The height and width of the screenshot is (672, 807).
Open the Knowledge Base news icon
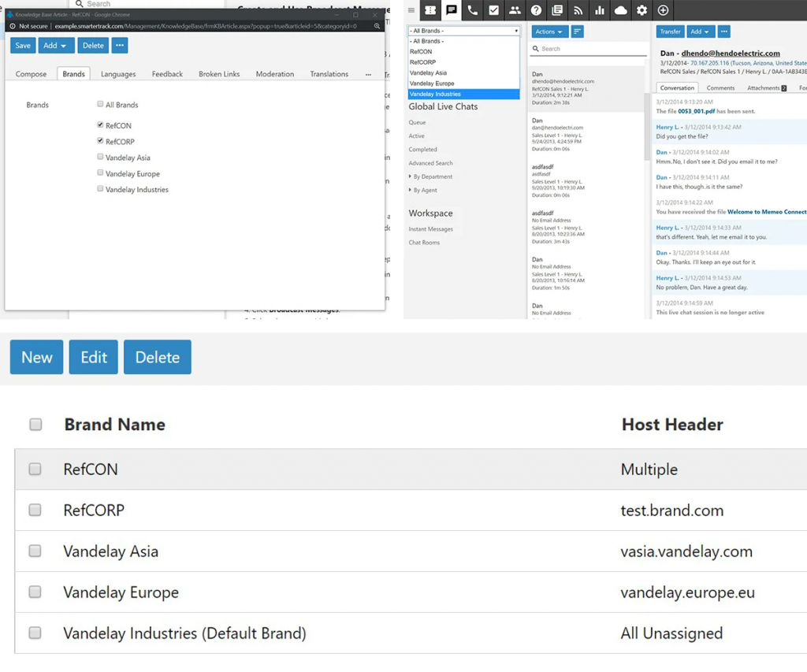click(x=557, y=9)
